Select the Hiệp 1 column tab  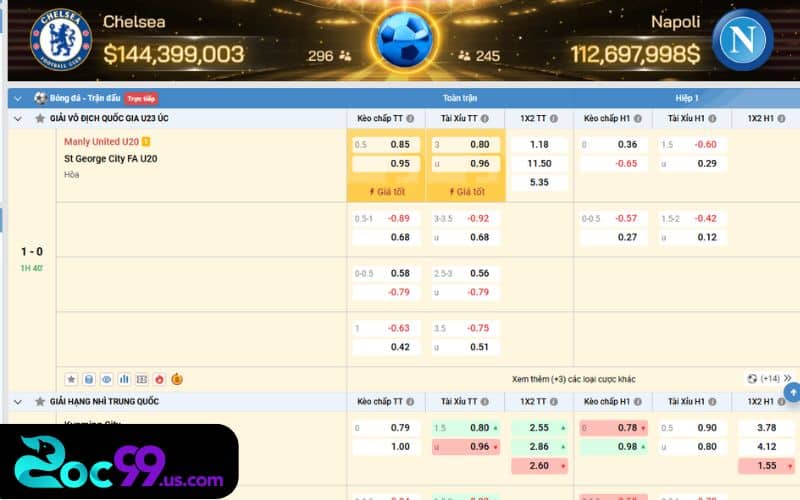(687, 98)
